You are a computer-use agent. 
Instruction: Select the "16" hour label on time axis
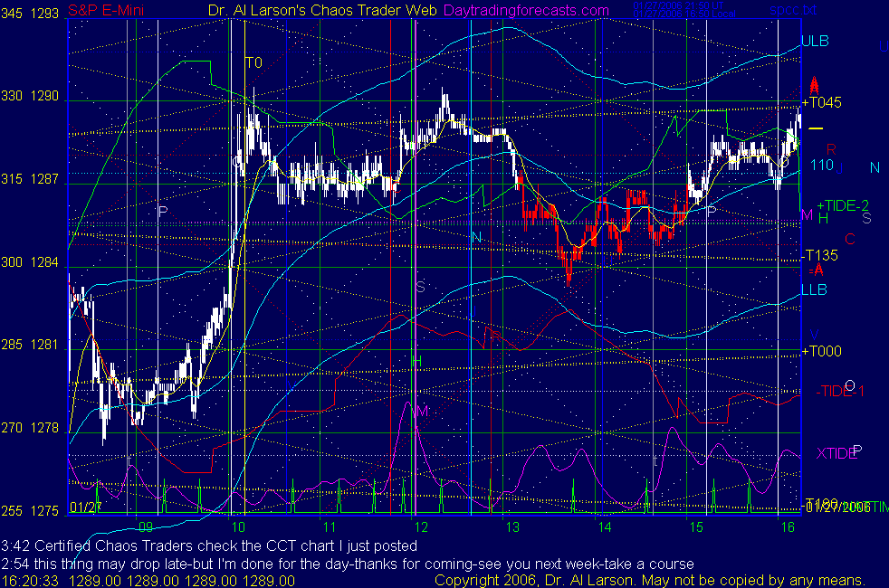788,527
